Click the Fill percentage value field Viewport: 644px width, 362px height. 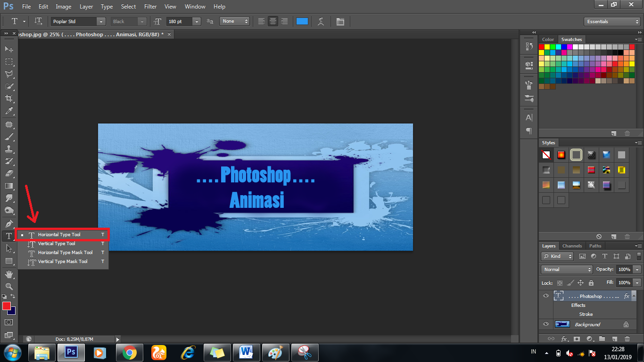point(626,282)
